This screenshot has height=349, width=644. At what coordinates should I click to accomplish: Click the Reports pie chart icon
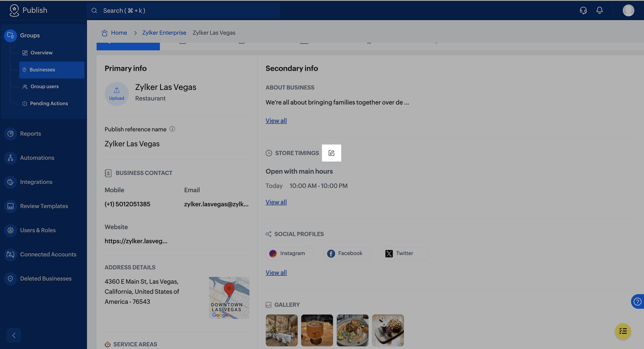pos(10,134)
